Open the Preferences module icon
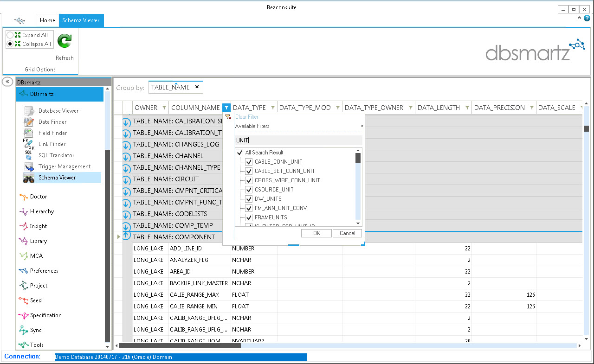 [23, 271]
